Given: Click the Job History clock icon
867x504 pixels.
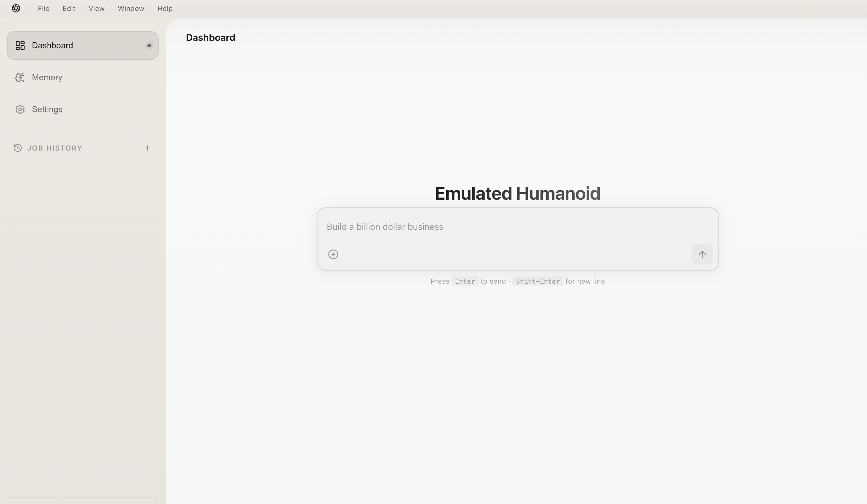Looking at the screenshot, I should tap(17, 148).
